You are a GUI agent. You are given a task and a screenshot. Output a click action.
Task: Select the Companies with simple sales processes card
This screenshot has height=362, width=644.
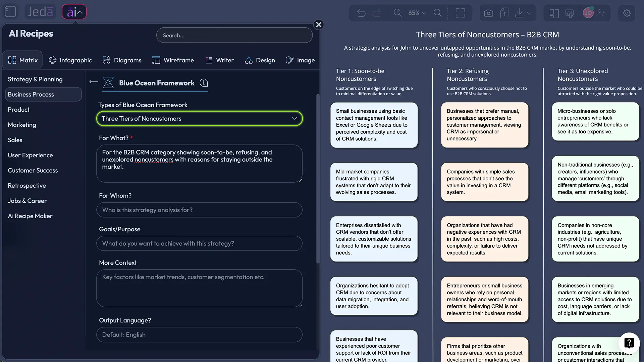(485, 182)
